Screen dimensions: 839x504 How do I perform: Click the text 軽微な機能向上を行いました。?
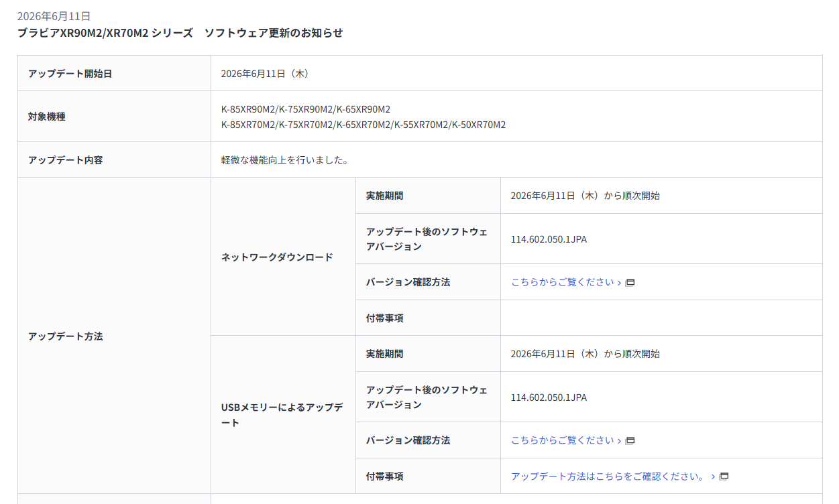pos(284,160)
